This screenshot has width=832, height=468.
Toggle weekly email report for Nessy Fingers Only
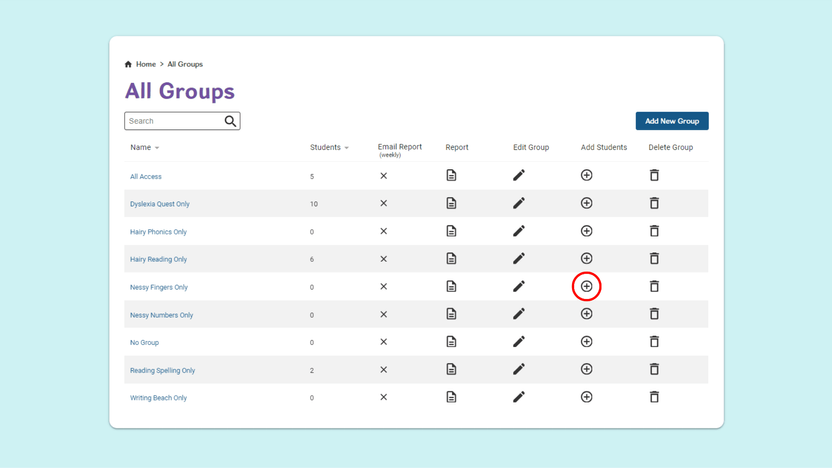pyautogui.click(x=384, y=287)
